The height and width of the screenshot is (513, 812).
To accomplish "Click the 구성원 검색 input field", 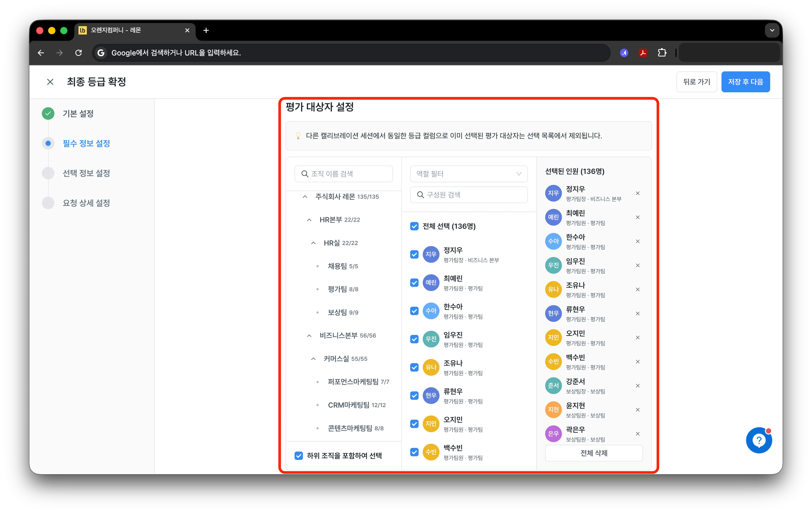I will (x=469, y=195).
